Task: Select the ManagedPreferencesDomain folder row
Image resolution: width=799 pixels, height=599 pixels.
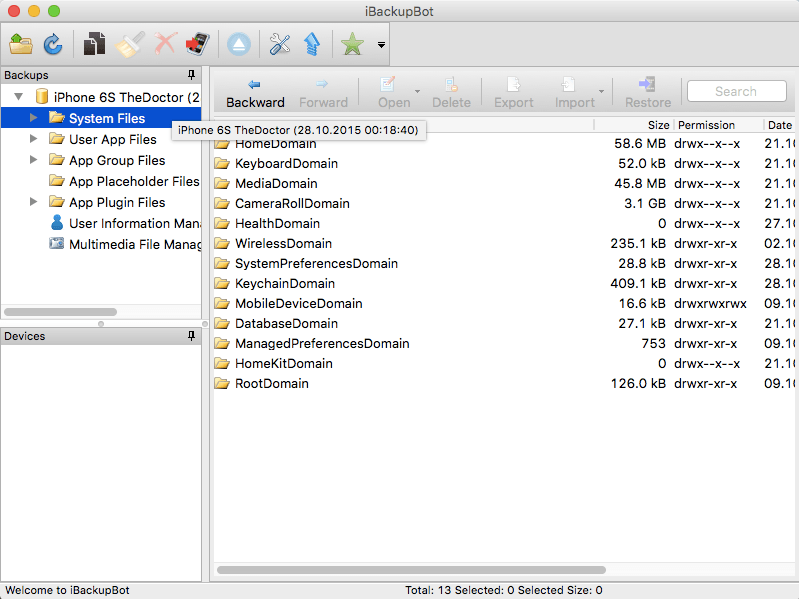Action: click(503, 343)
